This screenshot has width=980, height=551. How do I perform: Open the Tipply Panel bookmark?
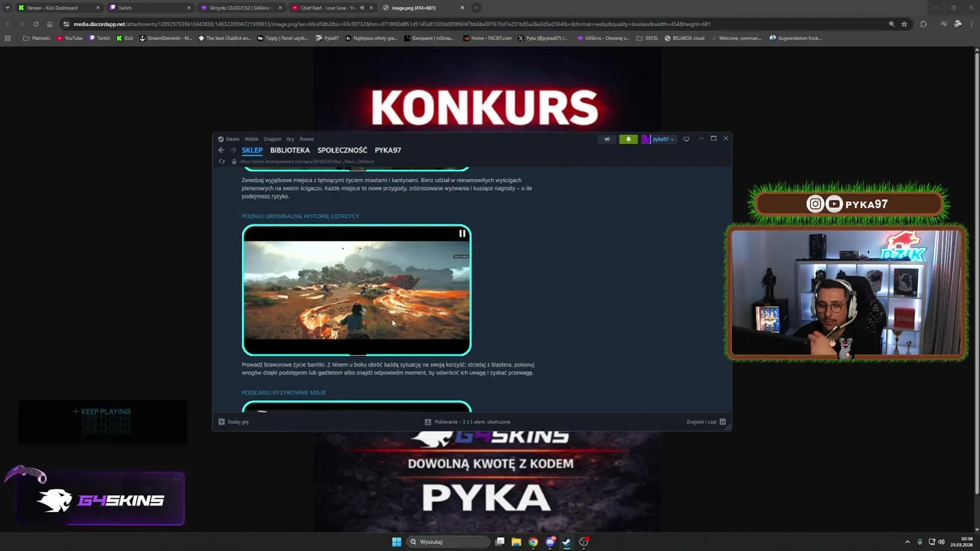point(283,37)
